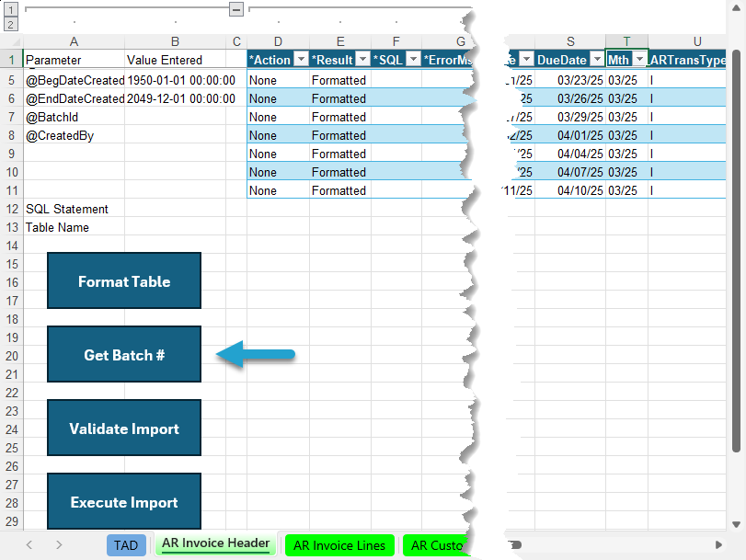
Task: Select DueDate cell 04/04/25
Action: point(570,154)
